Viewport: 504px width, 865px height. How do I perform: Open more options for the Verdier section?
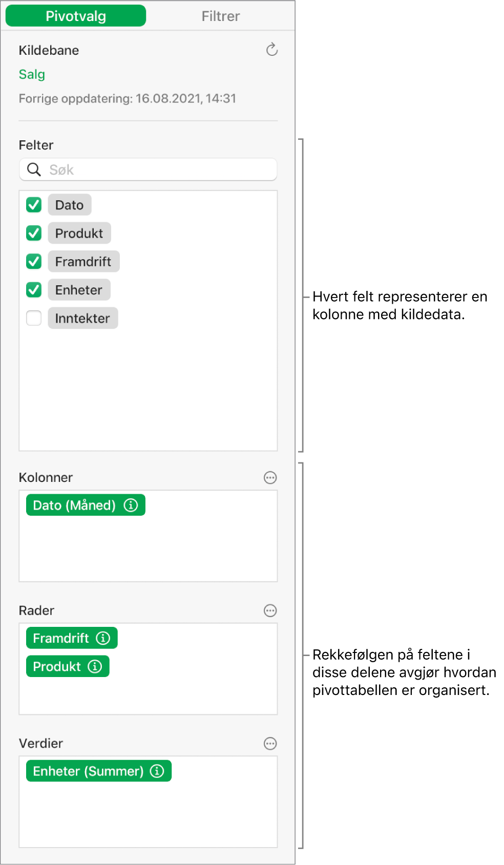[270, 744]
